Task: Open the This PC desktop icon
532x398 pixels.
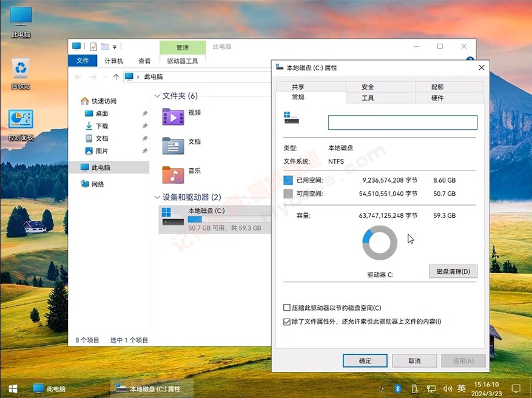Action: (21, 21)
